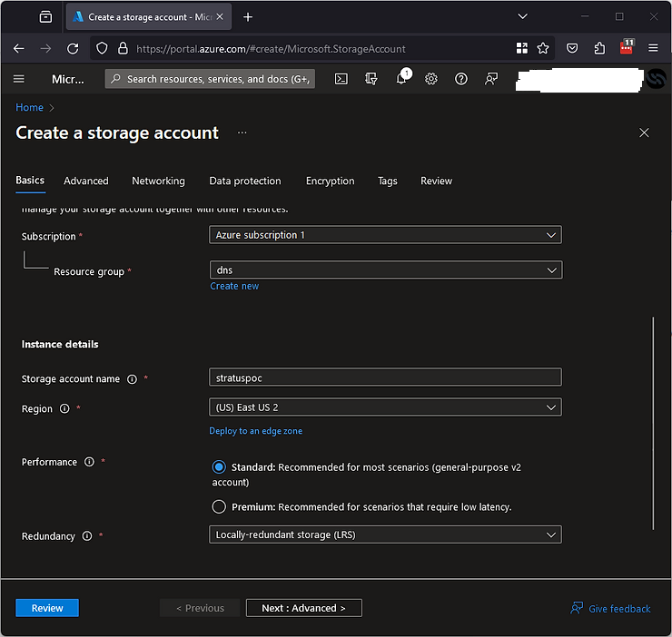Click the Search resources search box

(x=210, y=79)
